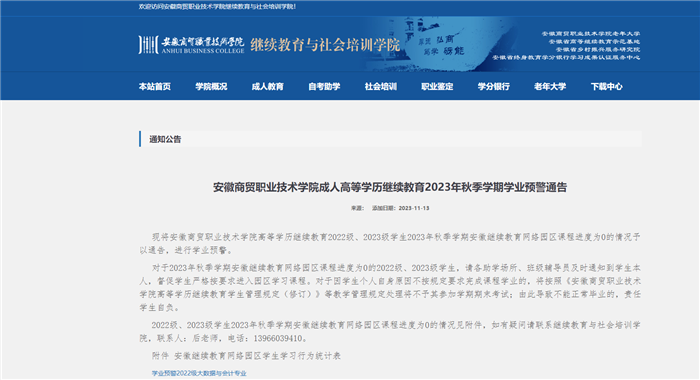Open the 下载中心 page
Image resolution: width=700 pixels, height=380 pixels.
coord(606,87)
